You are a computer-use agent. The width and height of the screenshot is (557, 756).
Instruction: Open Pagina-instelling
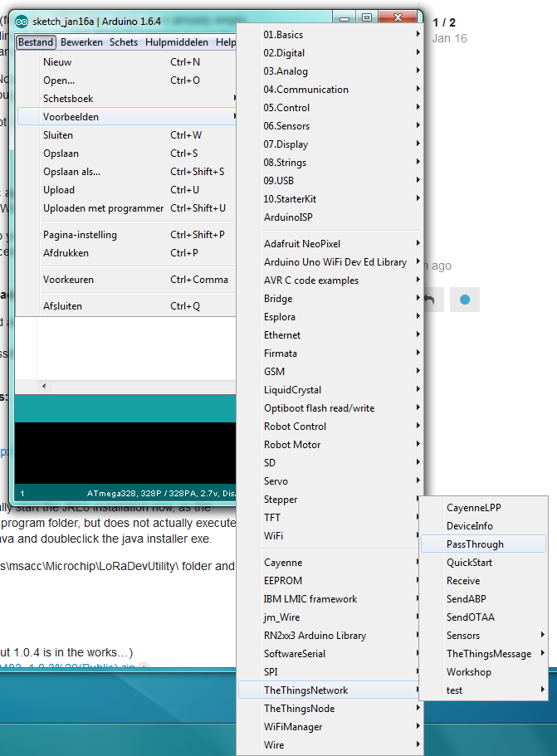click(127, 235)
